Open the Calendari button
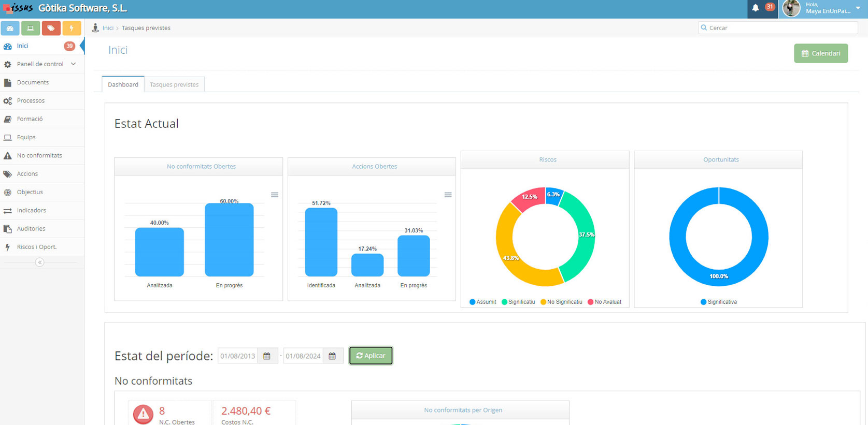Image resolution: width=868 pixels, height=425 pixels. [821, 53]
